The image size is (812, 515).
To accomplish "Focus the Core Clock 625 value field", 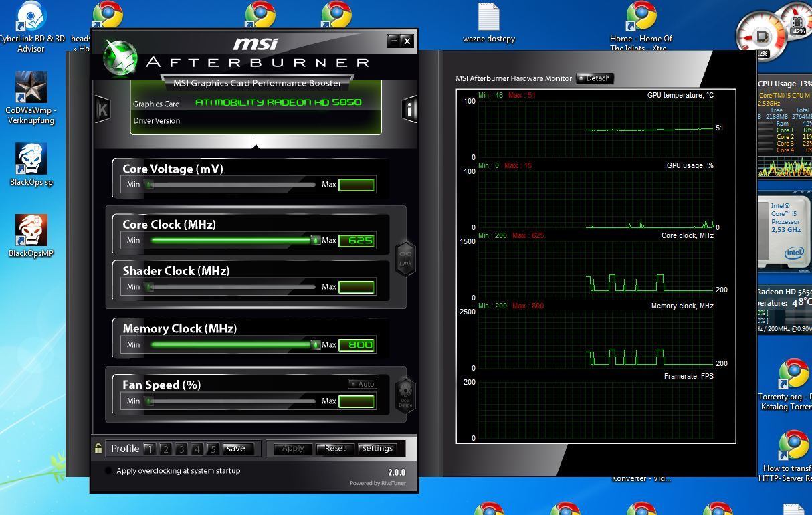I will 357,240.
